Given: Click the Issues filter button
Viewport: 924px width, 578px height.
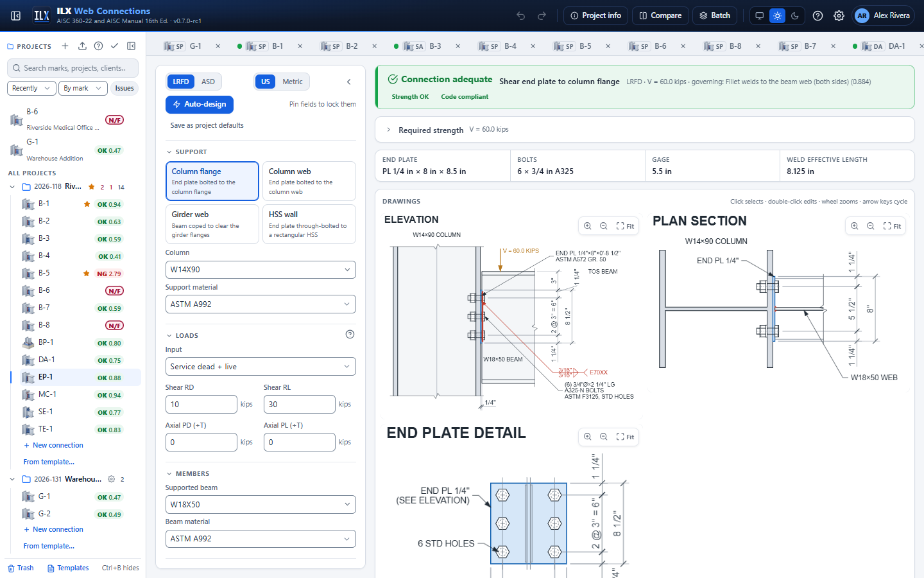Looking at the screenshot, I should [x=124, y=89].
